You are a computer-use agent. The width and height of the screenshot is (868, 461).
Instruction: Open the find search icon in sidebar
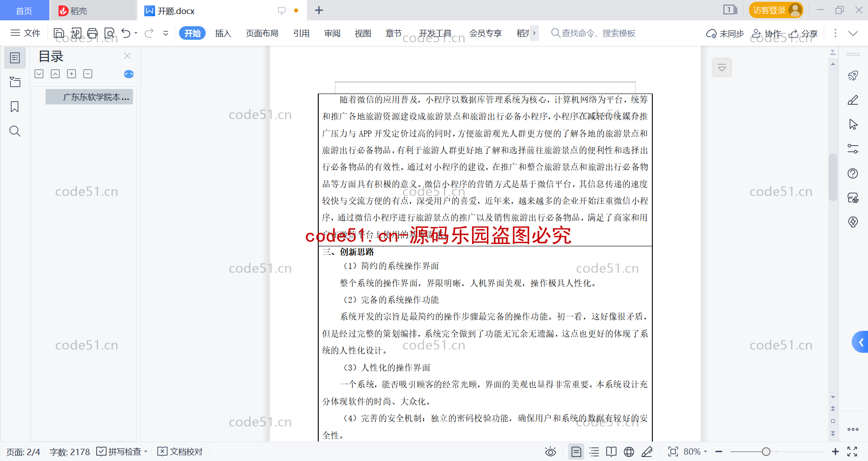pos(15,131)
